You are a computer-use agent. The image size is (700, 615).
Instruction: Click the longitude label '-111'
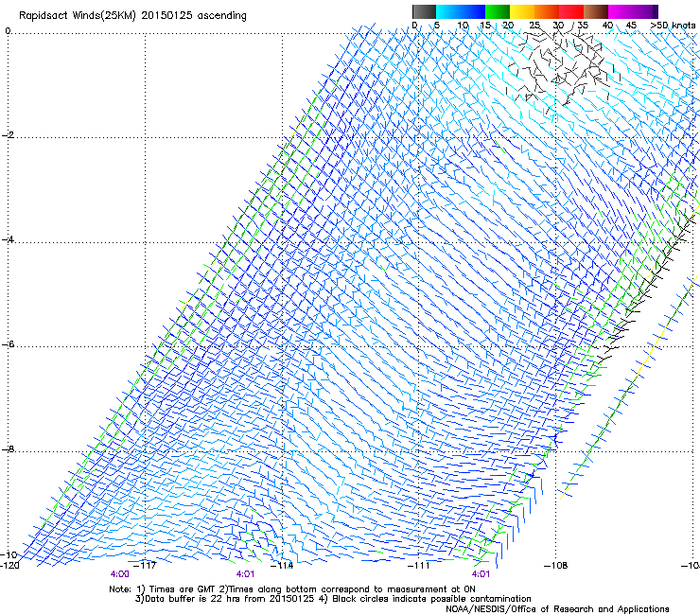coord(419,565)
